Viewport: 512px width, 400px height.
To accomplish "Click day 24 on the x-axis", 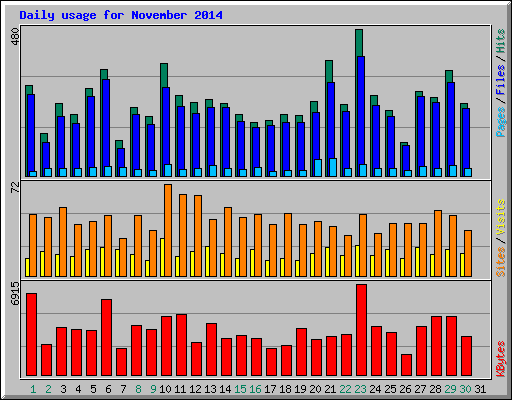I will [375, 389].
